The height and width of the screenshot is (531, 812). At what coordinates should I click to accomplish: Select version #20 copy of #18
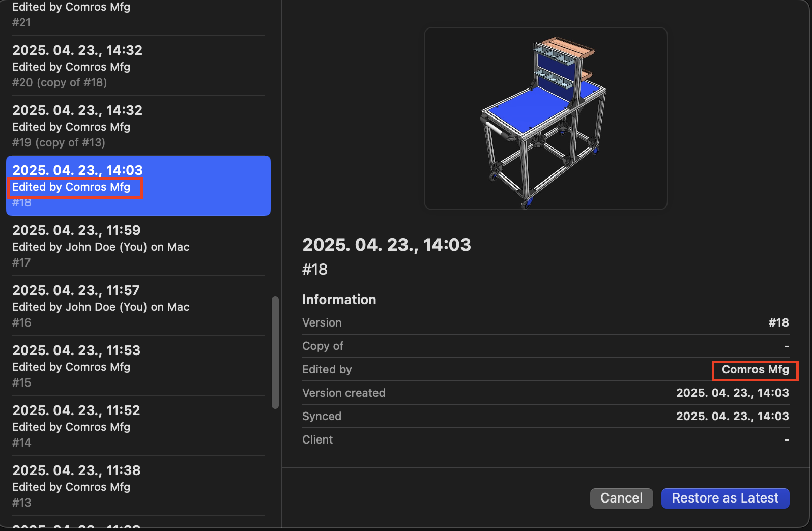pyautogui.click(x=138, y=66)
